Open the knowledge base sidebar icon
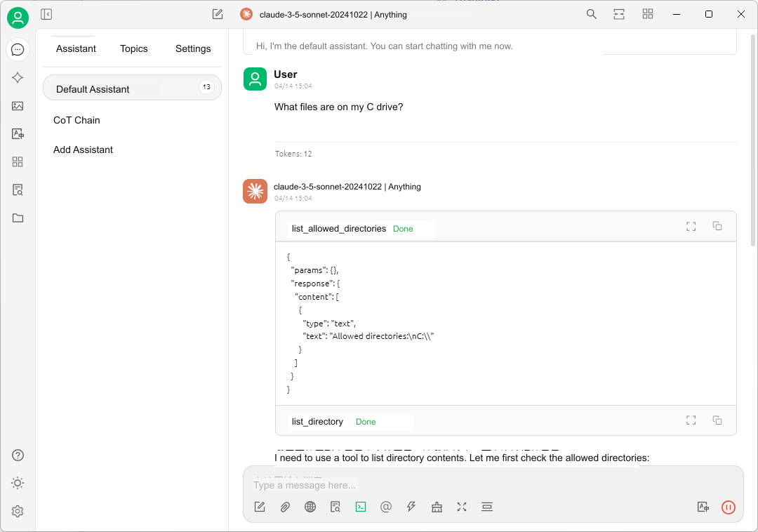 click(18, 190)
